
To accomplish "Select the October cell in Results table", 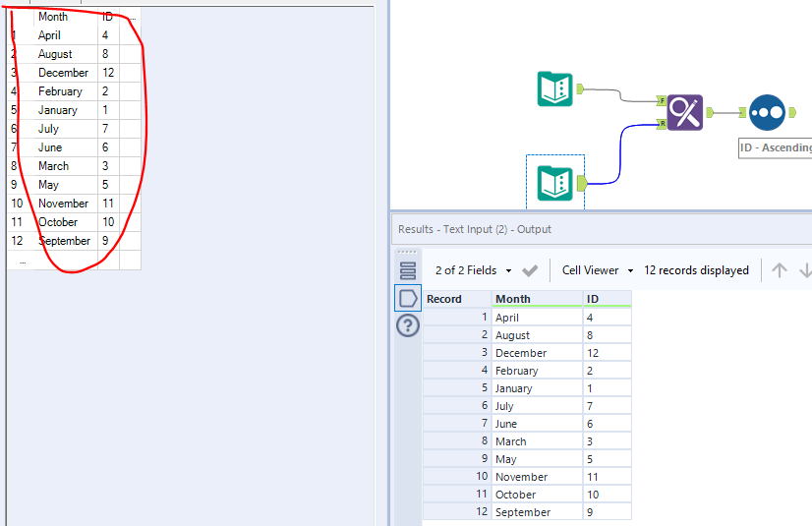I will 537,495.
